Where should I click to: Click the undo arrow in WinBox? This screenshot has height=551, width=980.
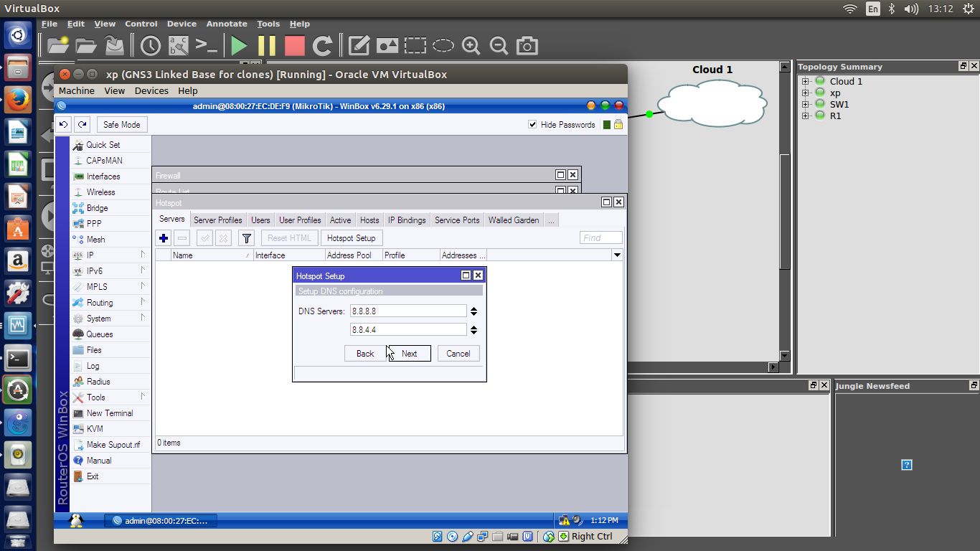(x=65, y=124)
